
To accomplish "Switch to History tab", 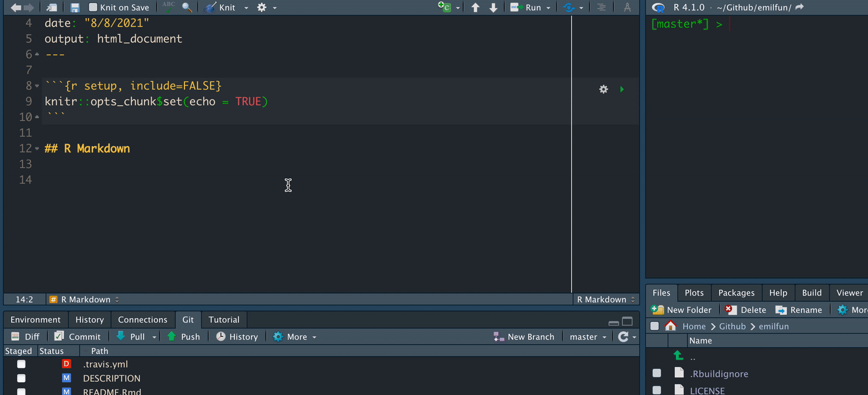I will point(89,319).
